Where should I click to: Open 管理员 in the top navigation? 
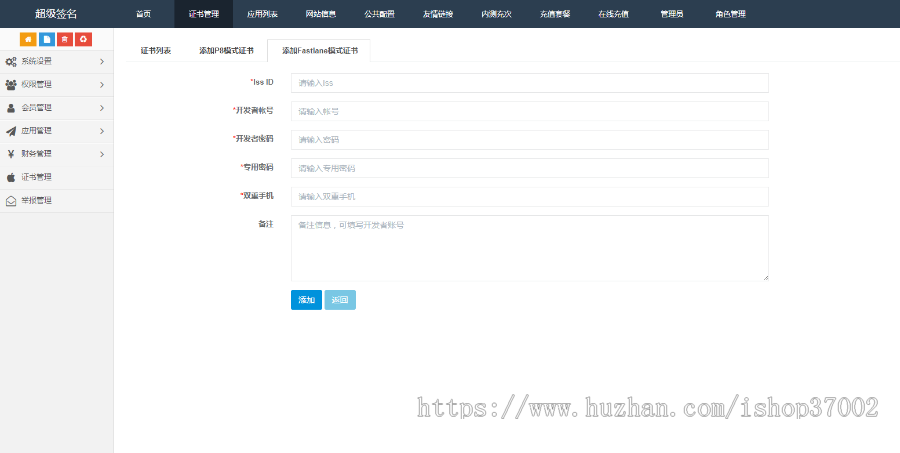pyautogui.click(x=672, y=14)
